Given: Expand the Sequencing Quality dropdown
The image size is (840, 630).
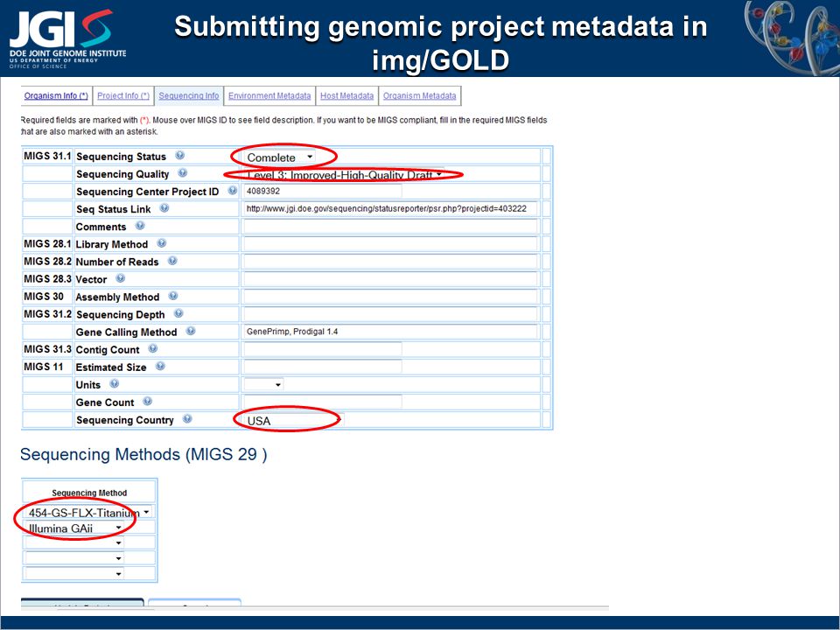Looking at the screenshot, I should click(344, 175).
